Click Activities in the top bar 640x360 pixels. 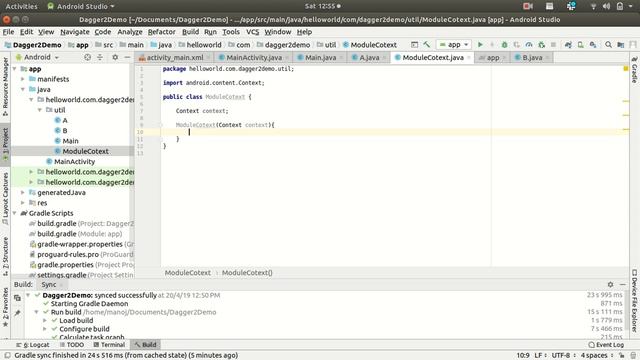pyautogui.click(x=21, y=6)
